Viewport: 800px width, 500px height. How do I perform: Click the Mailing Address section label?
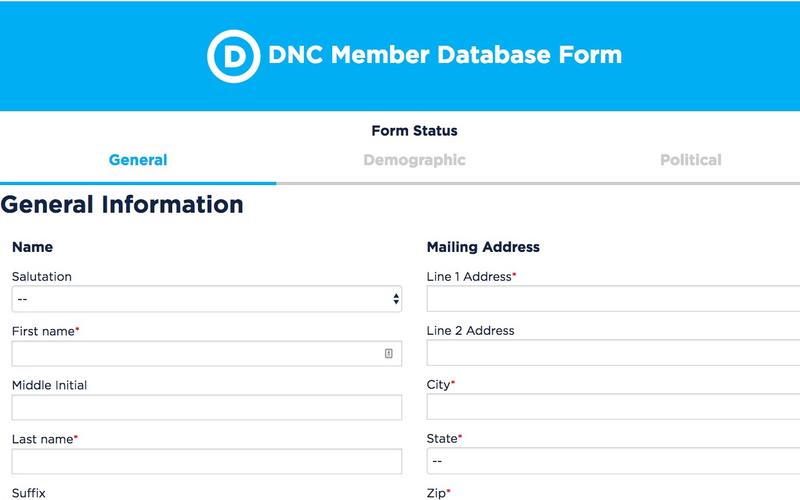483,247
